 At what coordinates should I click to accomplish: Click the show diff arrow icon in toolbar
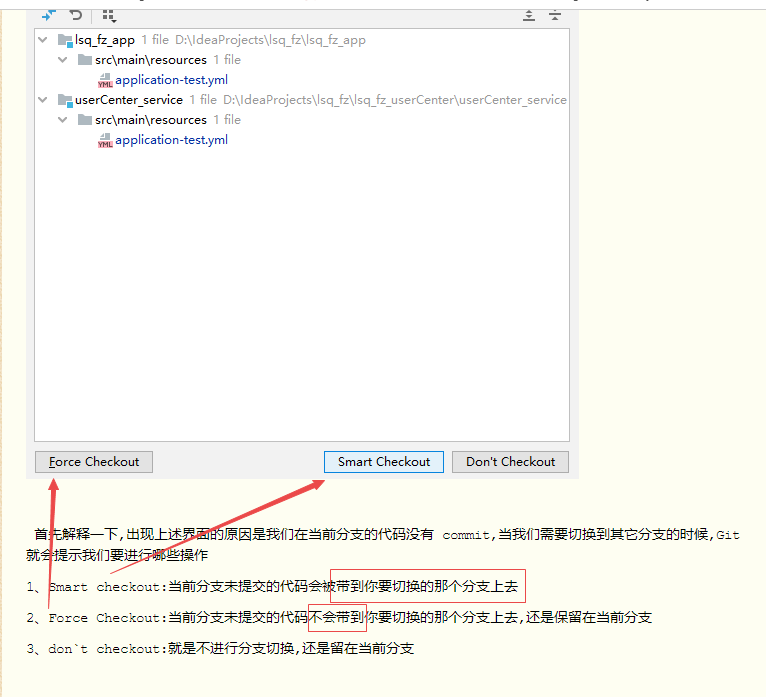48,15
